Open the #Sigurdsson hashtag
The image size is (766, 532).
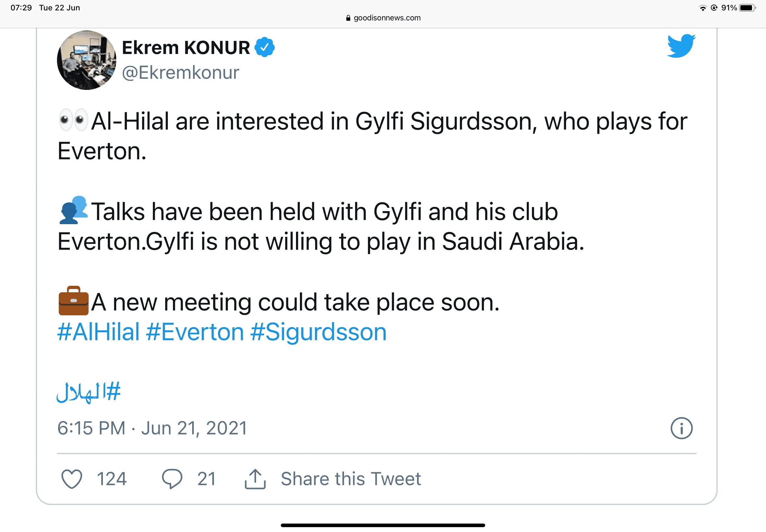pyautogui.click(x=318, y=332)
